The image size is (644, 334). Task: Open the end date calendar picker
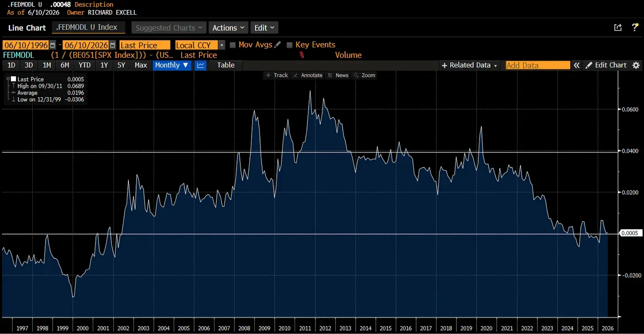112,45
